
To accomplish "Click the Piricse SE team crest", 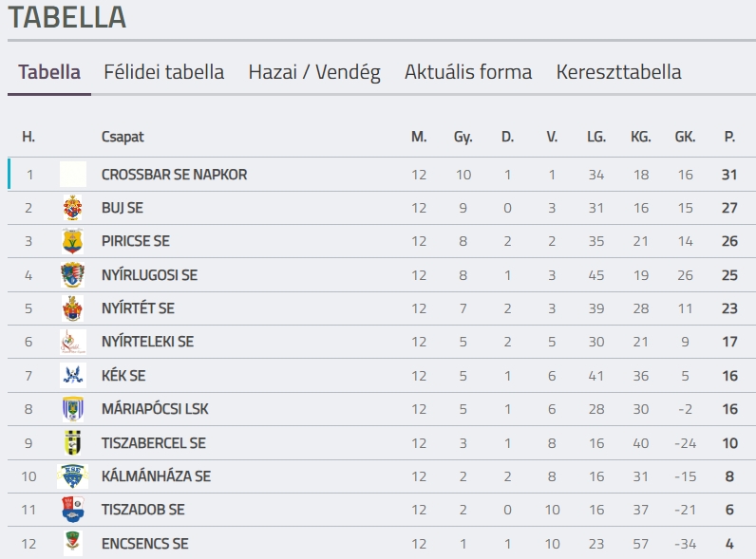I will click(x=72, y=241).
